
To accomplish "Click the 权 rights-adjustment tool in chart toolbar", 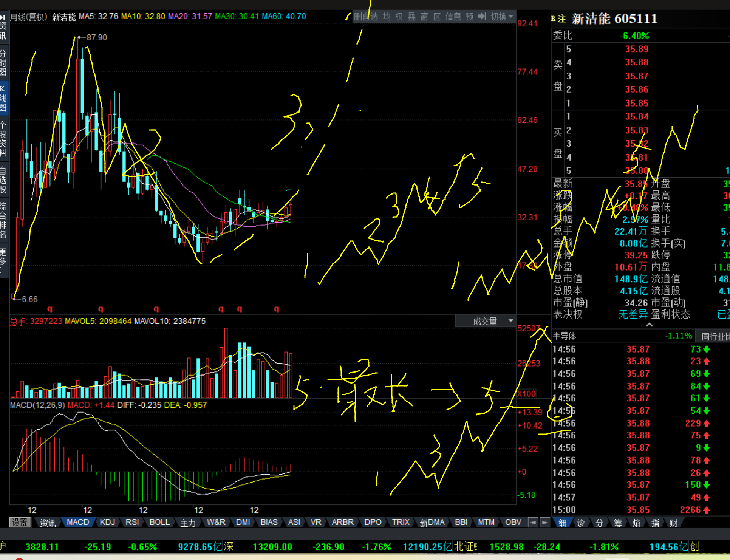I will (x=399, y=17).
